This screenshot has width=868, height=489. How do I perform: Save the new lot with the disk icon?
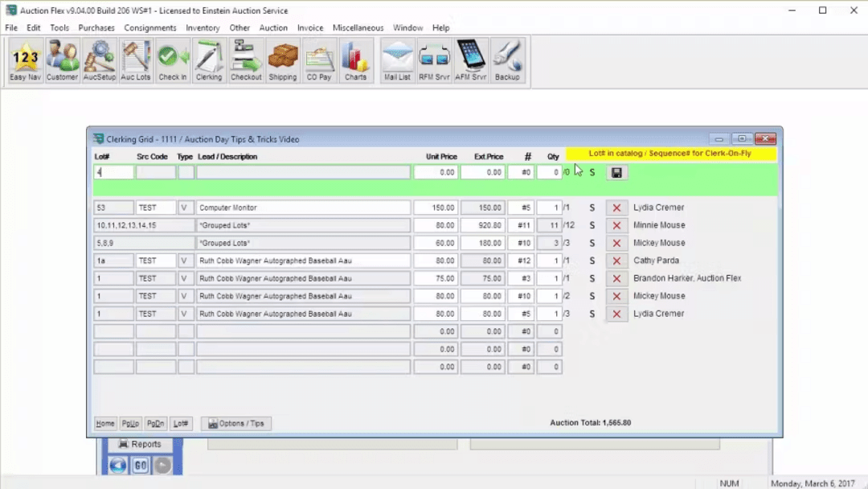pyautogui.click(x=616, y=172)
